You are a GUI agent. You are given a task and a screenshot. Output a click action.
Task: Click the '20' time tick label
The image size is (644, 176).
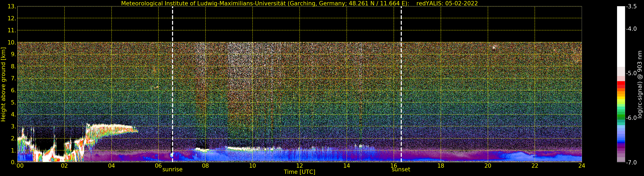tap(488, 166)
